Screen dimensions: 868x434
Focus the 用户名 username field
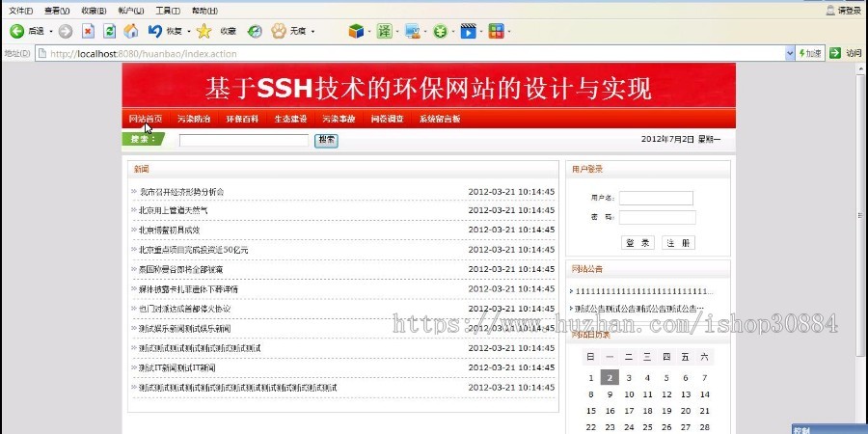[656, 198]
